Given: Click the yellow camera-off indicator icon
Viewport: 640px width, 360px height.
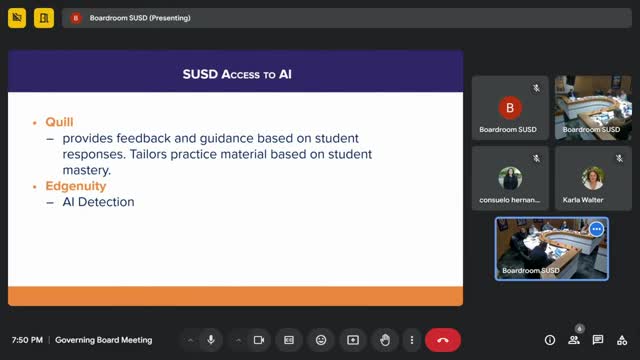Looking at the screenshot, I should coord(17,18).
